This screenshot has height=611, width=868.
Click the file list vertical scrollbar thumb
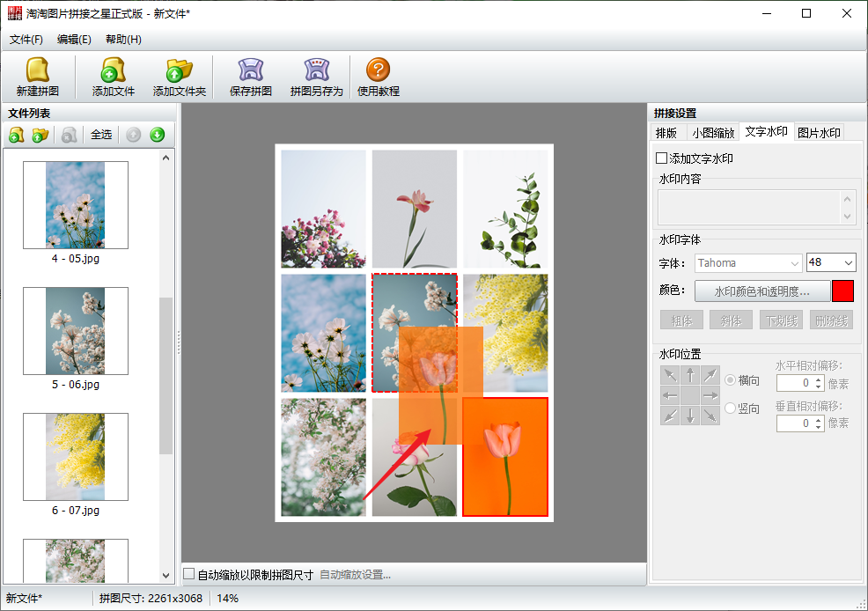[x=166, y=376]
